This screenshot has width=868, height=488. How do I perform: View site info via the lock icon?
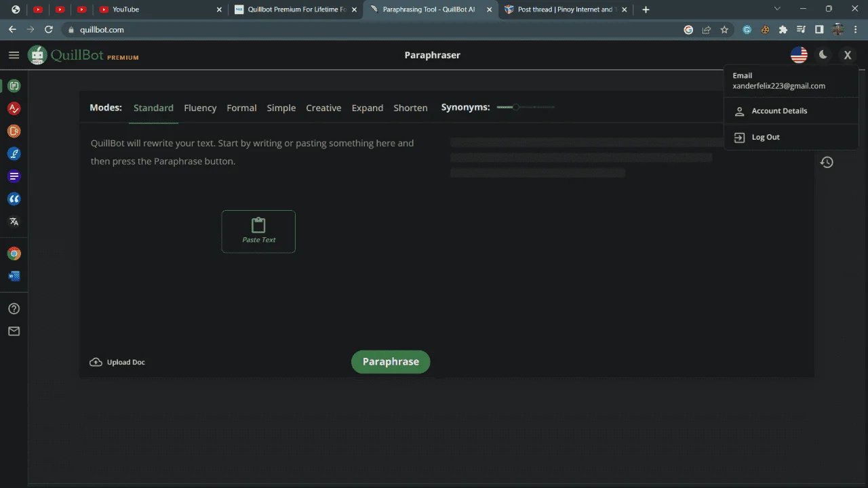click(x=71, y=30)
